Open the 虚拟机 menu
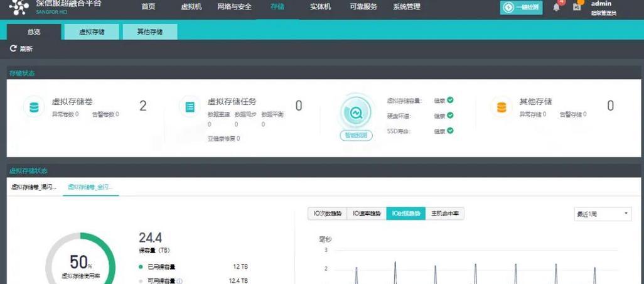 [x=191, y=6]
